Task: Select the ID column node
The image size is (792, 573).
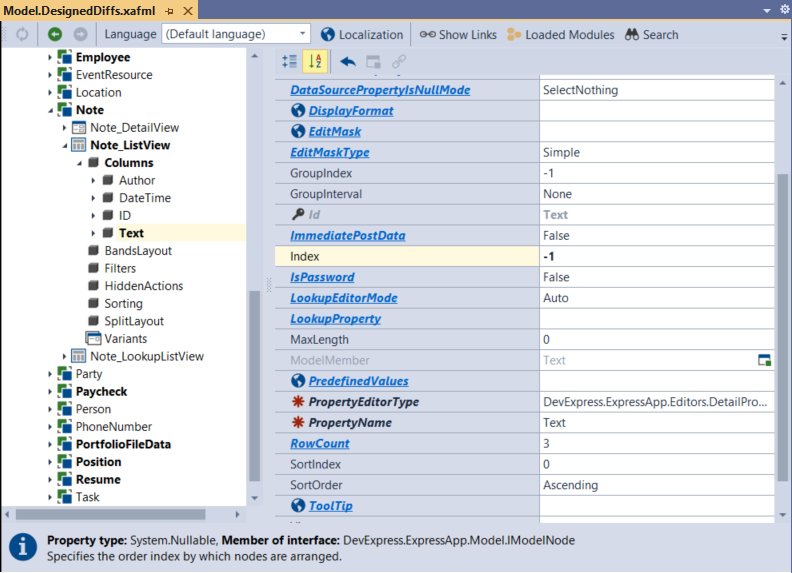Action: [x=125, y=216]
